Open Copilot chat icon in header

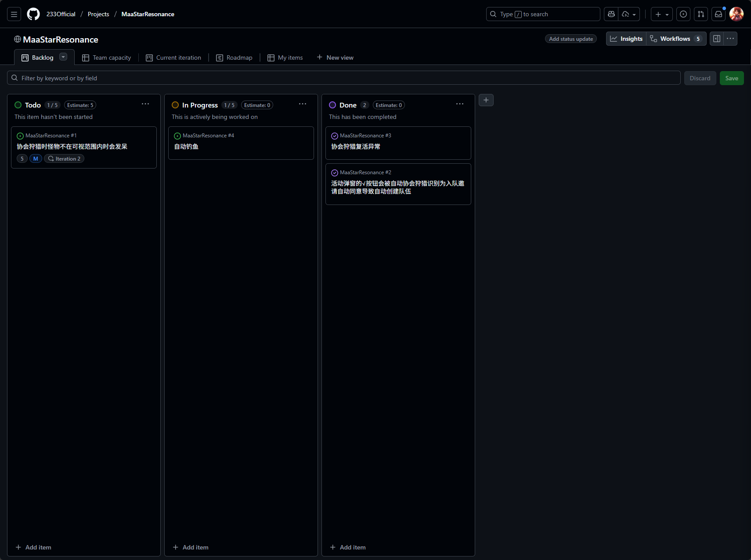click(611, 14)
